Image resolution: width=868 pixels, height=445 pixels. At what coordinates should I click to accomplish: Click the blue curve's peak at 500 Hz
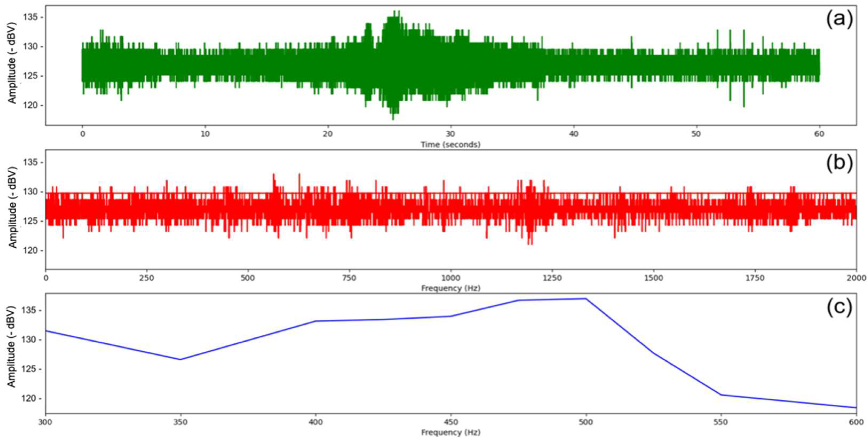coord(586,299)
